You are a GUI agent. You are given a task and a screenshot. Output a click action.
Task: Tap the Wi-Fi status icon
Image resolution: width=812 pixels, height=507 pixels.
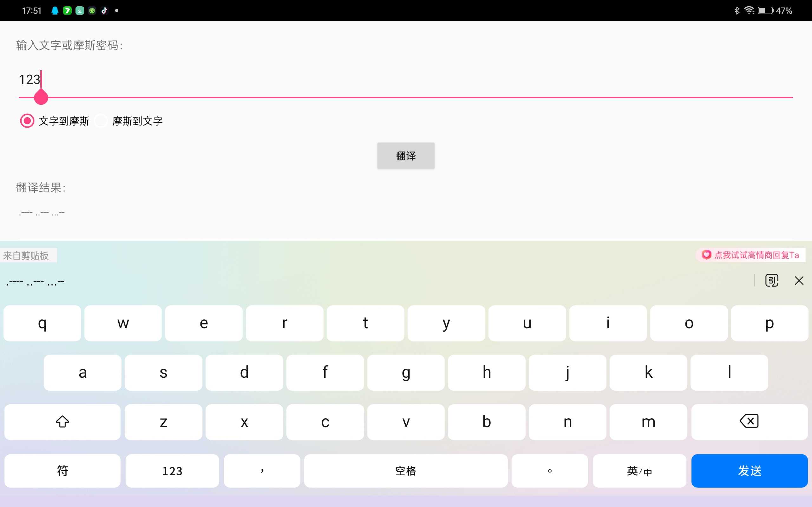pos(749,10)
